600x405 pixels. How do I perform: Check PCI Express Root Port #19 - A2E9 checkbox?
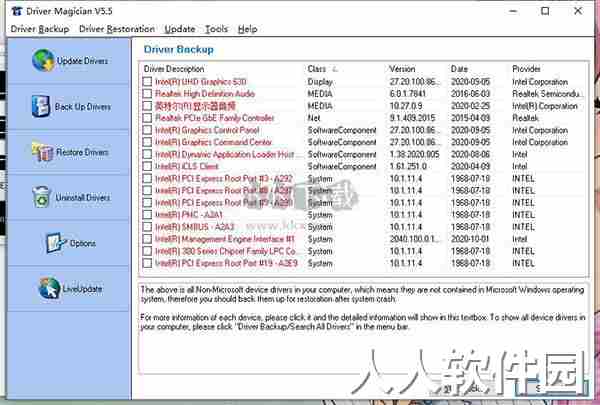point(147,263)
